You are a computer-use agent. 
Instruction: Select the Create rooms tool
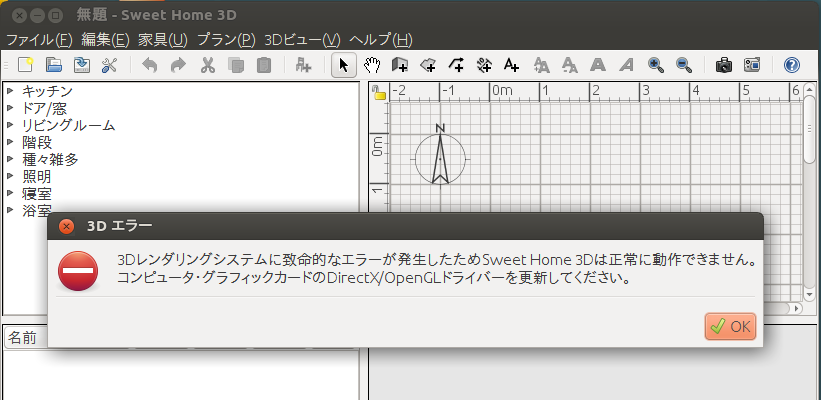pos(428,65)
